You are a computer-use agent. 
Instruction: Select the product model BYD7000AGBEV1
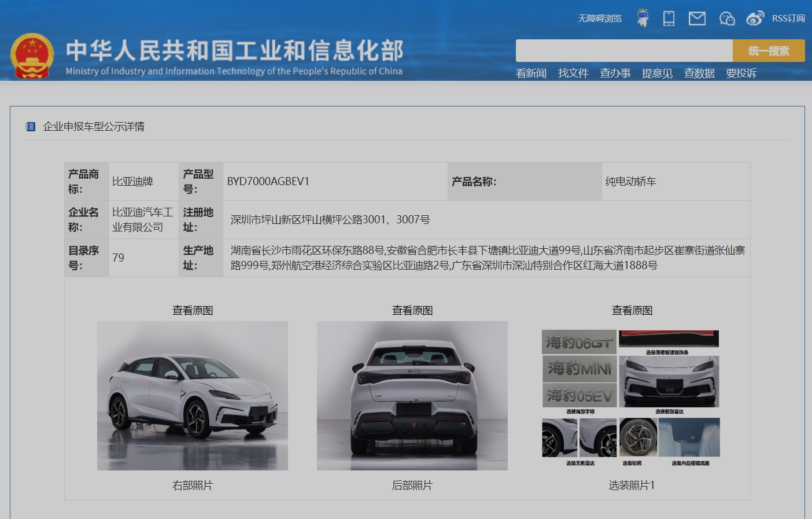tap(268, 182)
